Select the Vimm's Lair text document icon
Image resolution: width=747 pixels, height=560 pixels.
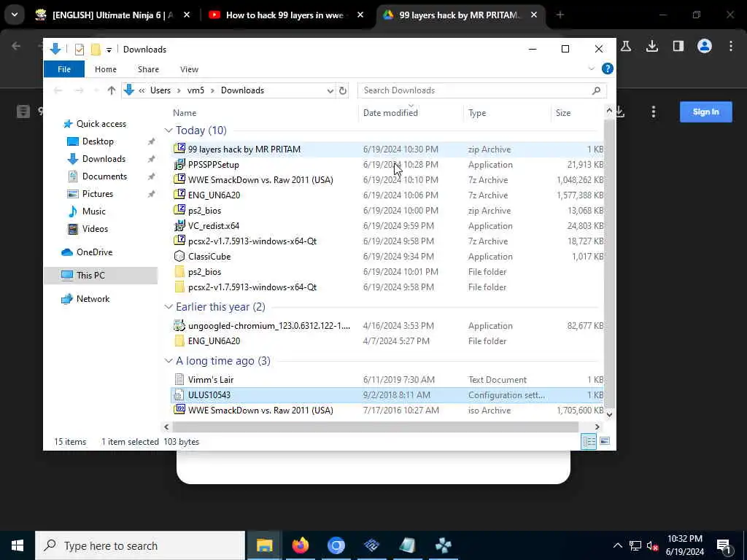pyautogui.click(x=179, y=379)
